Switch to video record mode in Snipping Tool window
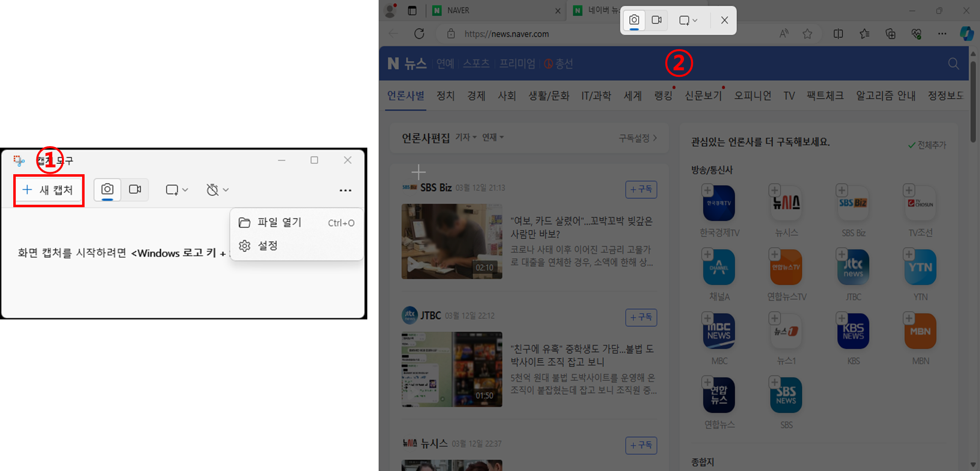The image size is (980, 471). [135, 189]
